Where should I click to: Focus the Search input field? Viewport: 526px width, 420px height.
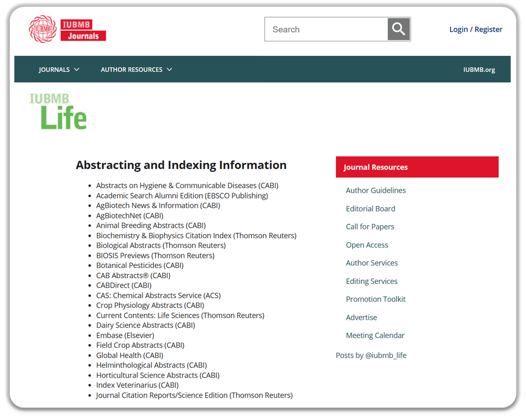(x=326, y=29)
